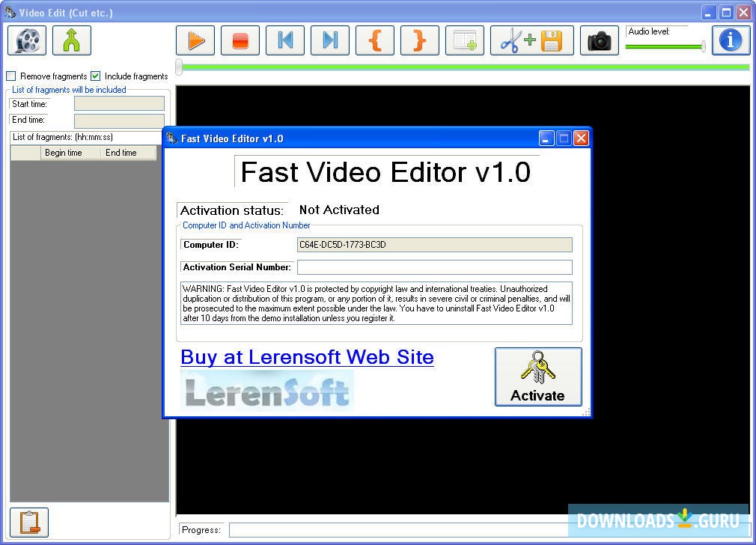Jump to next frame button
The height and width of the screenshot is (545, 756).
click(x=330, y=40)
